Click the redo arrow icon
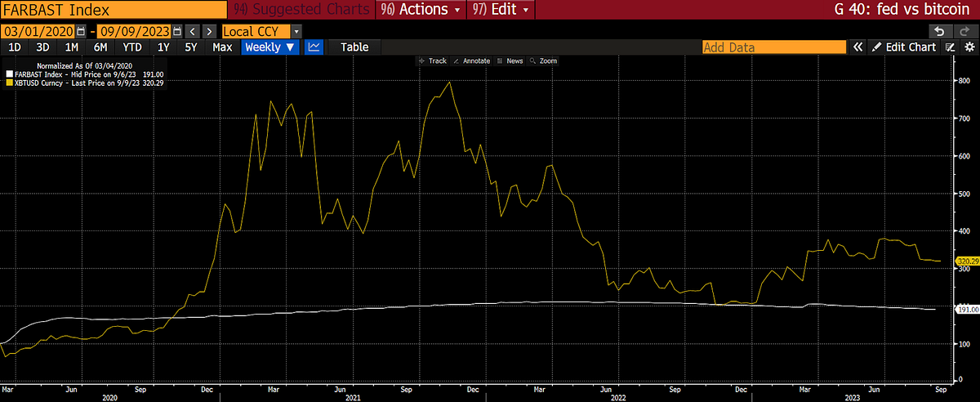 pos(963,31)
